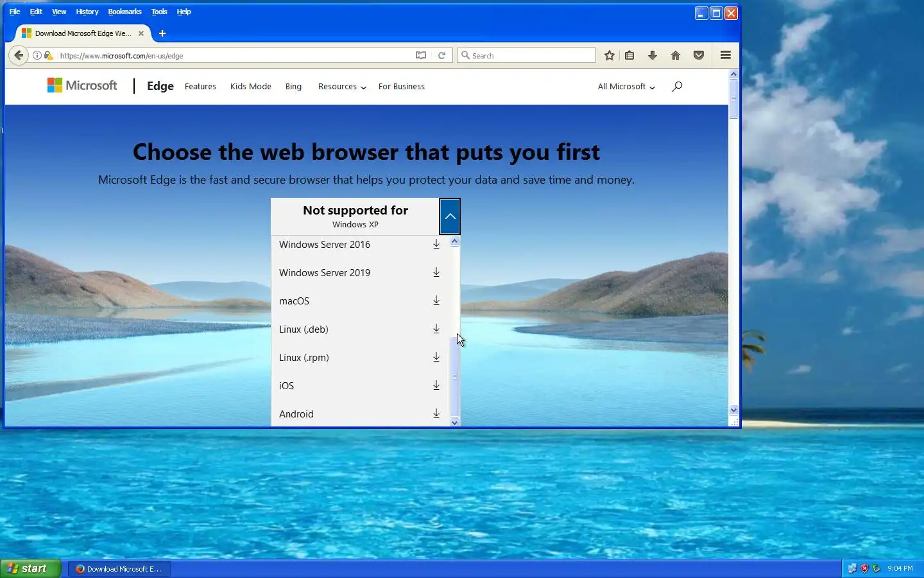
Task: Reload the page with the refresh icon
Action: click(x=441, y=55)
